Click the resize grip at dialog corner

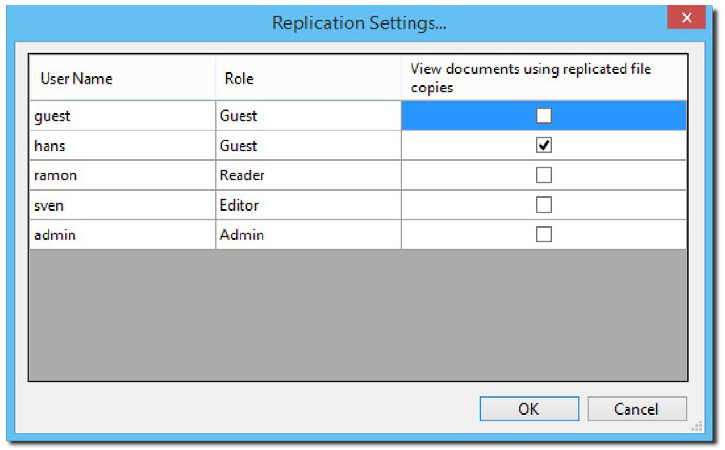click(x=696, y=427)
